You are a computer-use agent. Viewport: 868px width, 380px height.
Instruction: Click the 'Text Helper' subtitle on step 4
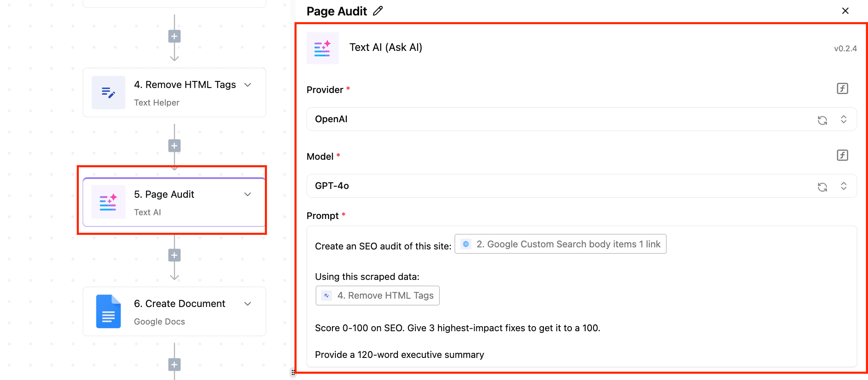156,103
